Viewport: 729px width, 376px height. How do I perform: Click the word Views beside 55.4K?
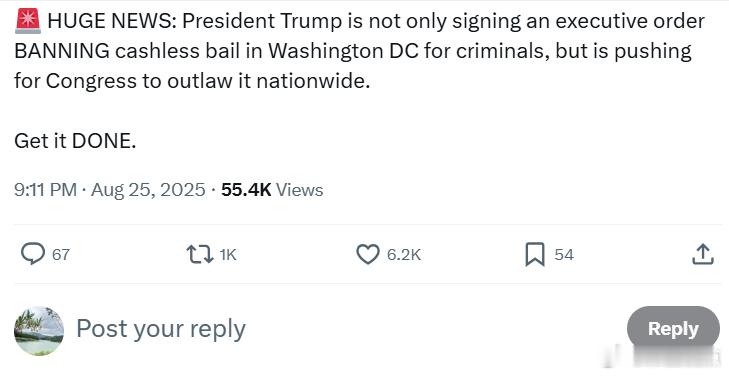[x=299, y=190]
